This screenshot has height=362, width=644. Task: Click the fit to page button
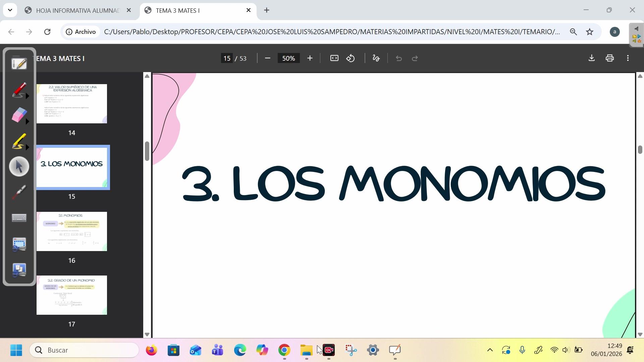[334, 58]
